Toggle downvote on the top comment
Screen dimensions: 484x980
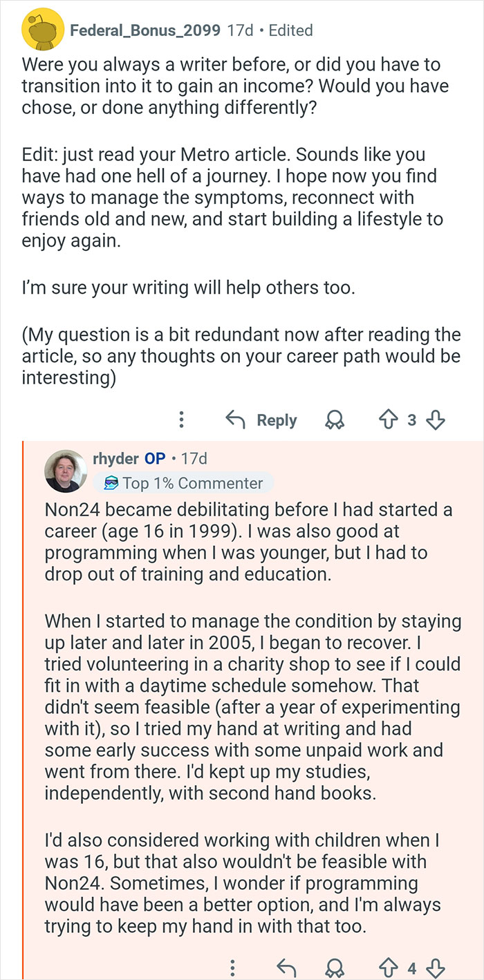436,419
